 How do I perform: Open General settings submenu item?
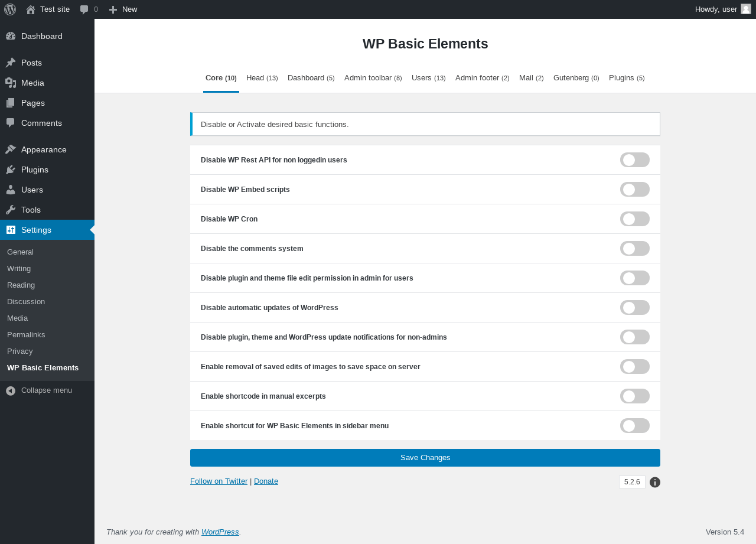coord(47,252)
